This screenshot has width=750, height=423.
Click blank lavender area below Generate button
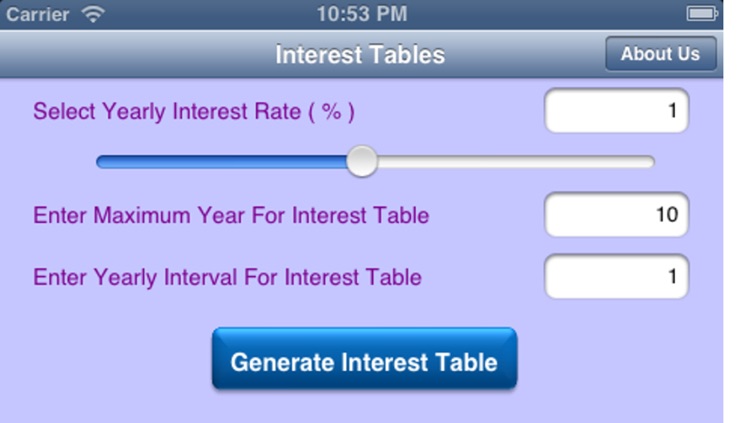pos(364,406)
